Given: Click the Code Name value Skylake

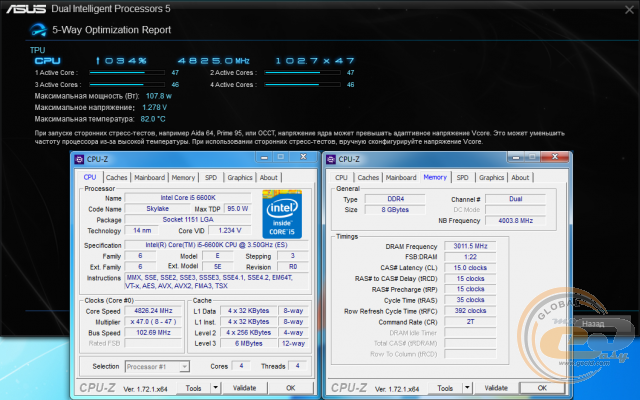Looking at the screenshot, I should (x=157, y=209).
